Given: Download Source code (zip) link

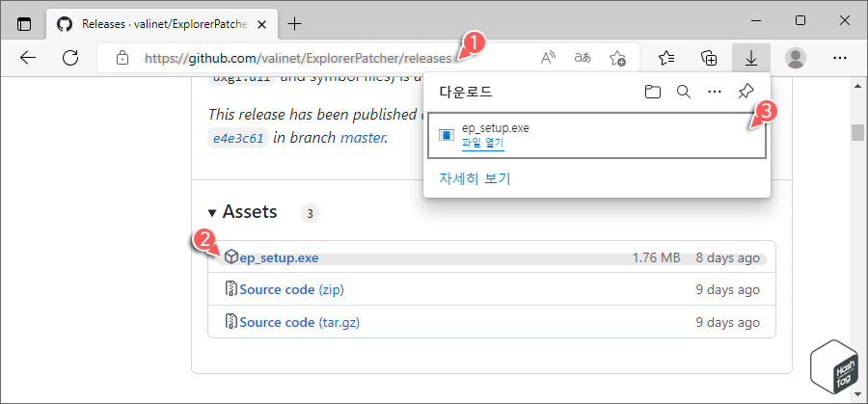Looking at the screenshot, I should click(x=291, y=290).
